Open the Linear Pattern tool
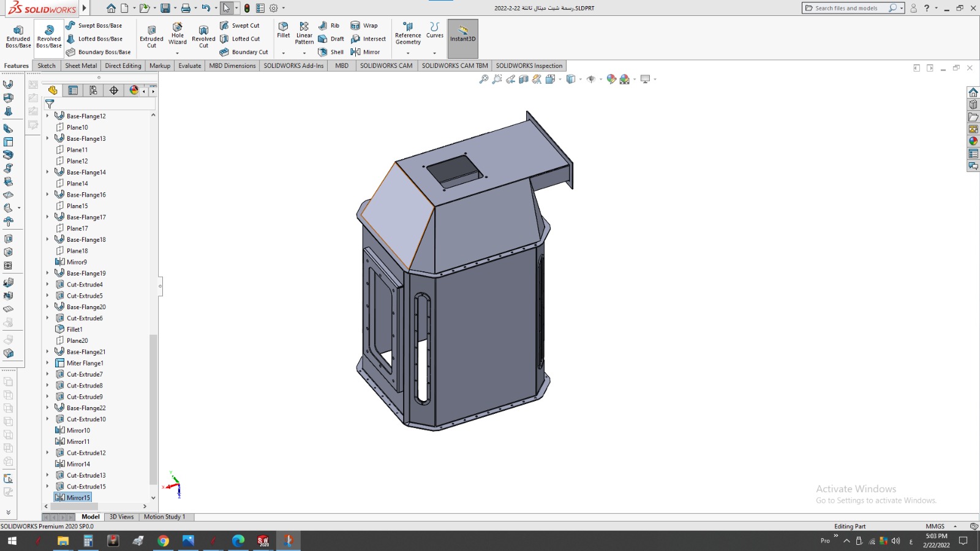 (x=304, y=34)
